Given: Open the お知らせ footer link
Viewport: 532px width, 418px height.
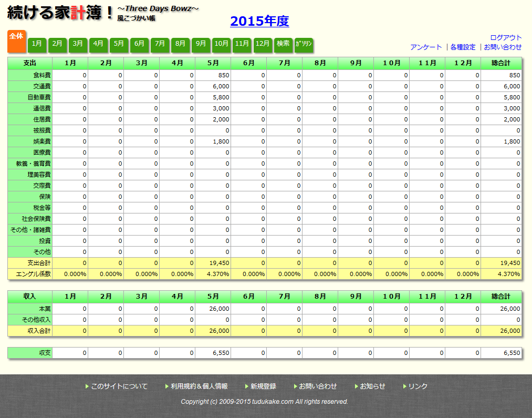Looking at the screenshot, I should tap(372, 386).
